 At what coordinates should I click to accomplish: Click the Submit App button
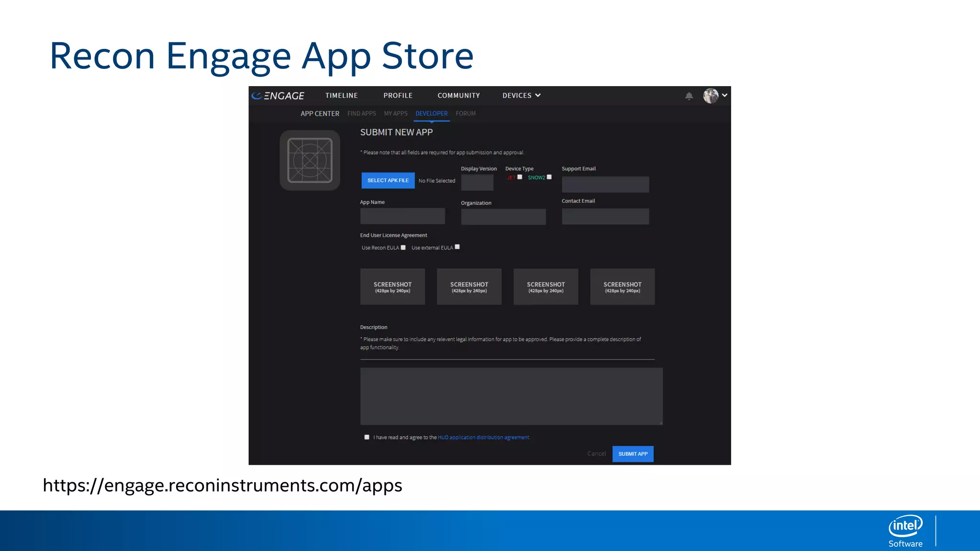click(633, 454)
